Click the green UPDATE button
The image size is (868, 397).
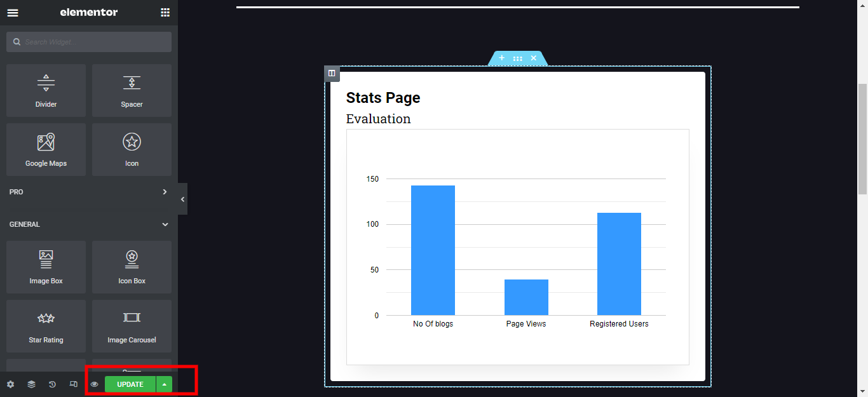(x=130, y=384)
